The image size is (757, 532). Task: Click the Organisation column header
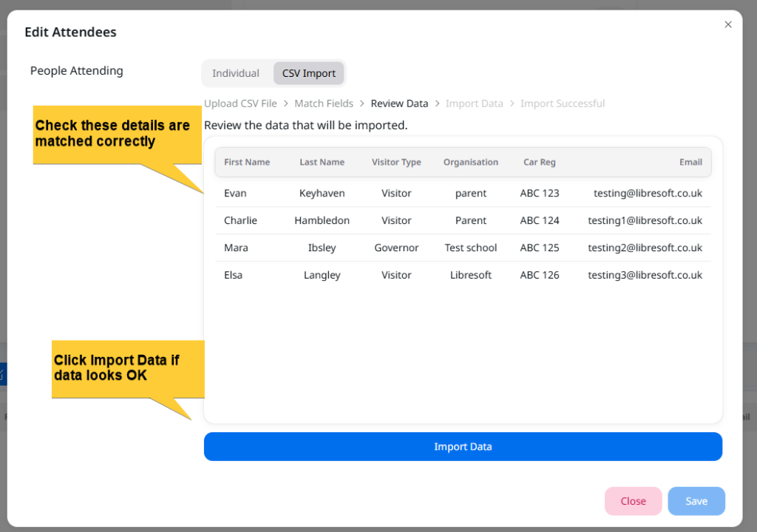[x=471, y=162]
